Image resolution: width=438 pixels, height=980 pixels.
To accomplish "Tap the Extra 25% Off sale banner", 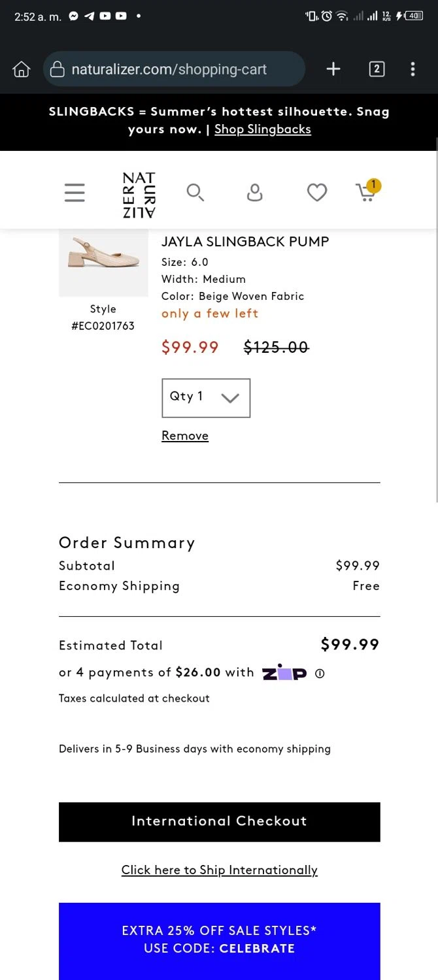I will 219,941.
